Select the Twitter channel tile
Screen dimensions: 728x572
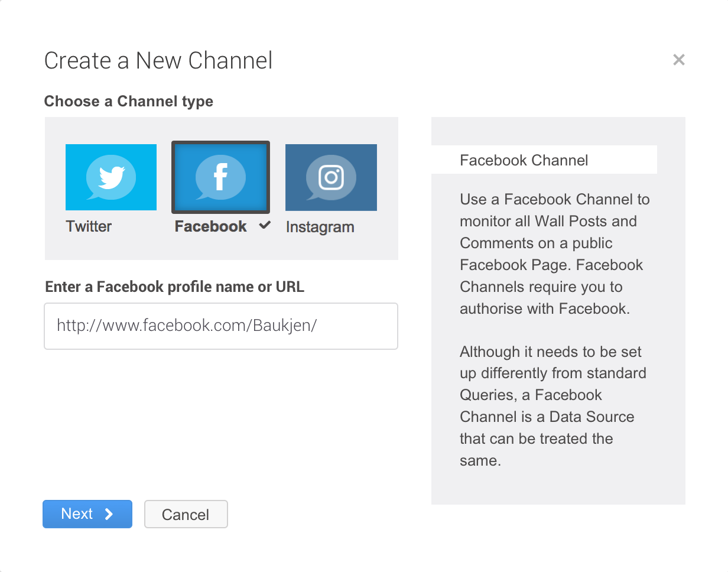click(x=111, y=177)
